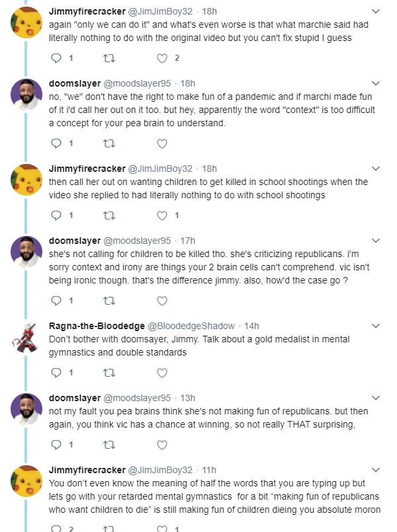Open the @BloodedgeShadow profile link
Screen dimensions: 397x532
[x=191, y=326]
